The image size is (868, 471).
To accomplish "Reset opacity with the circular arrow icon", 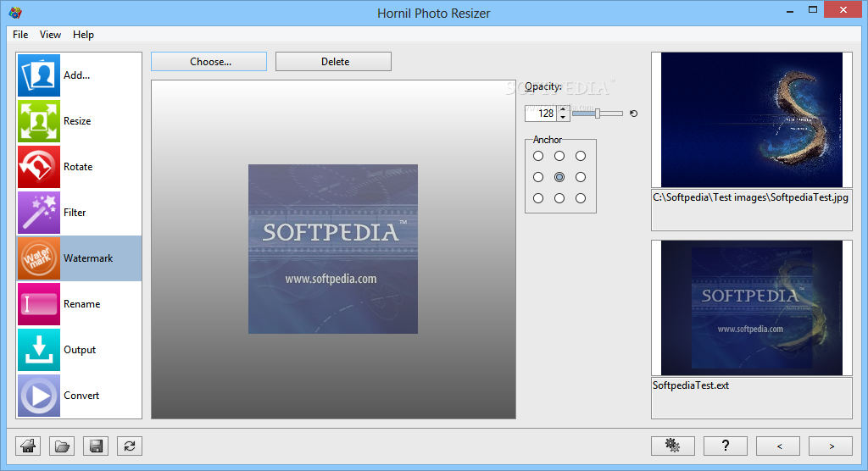I will [634, 114].
